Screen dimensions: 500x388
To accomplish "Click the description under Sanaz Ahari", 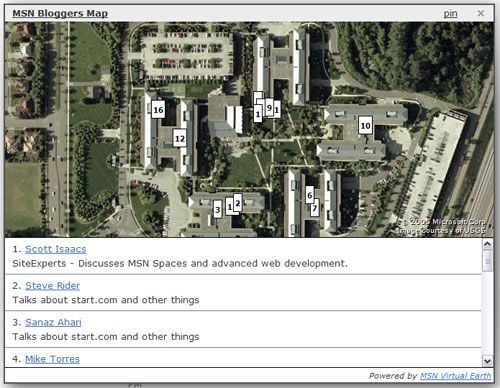I will [x=106, y=337].
